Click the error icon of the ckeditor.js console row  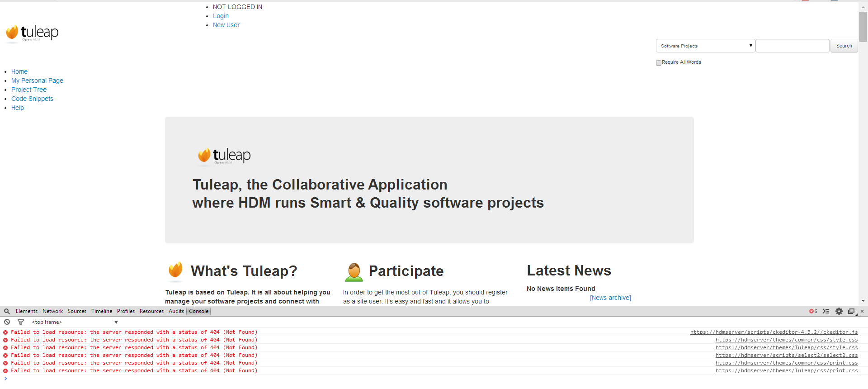pyautogui.click(x=5, y=332)
